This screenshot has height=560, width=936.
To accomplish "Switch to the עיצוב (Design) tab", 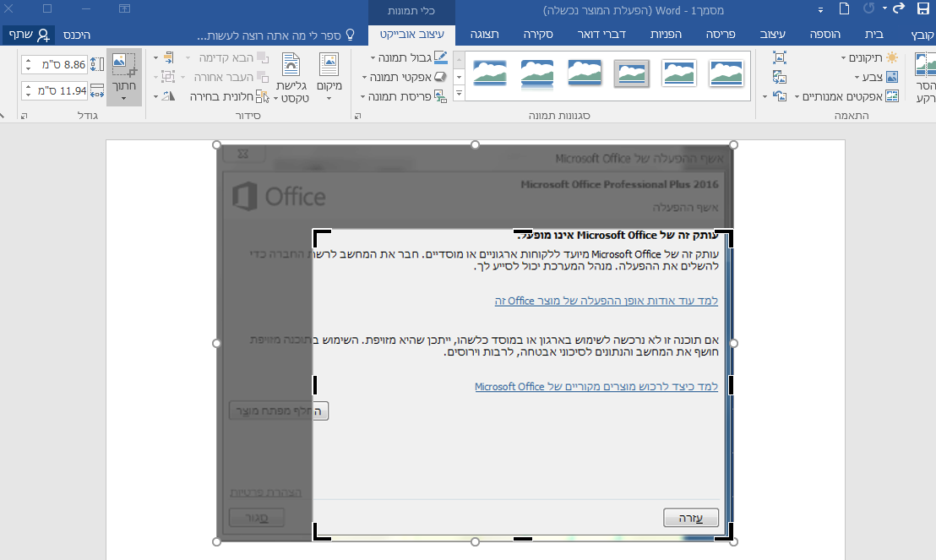I will click(772, 35).
